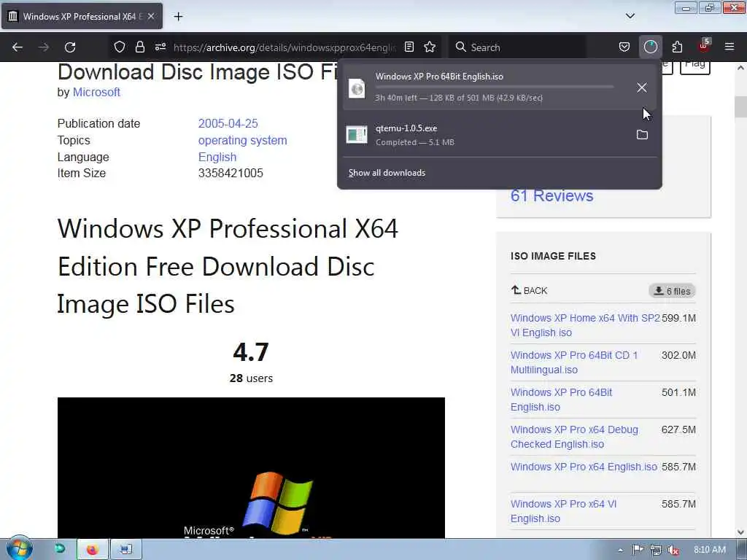747x560 pixels.
Task: Switch to Firefox in the taskbar
Action: 93,550
